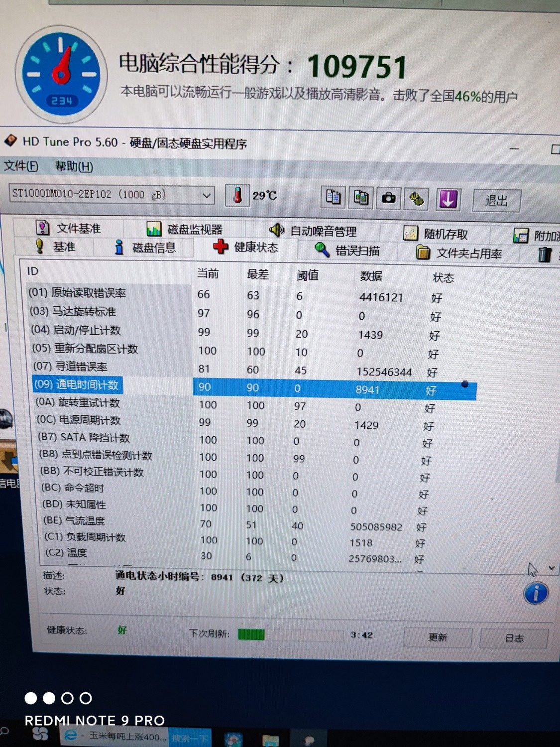560x747 pixels.
Task: Select row (09) 通电时间计数
Action: coord(254,388)
